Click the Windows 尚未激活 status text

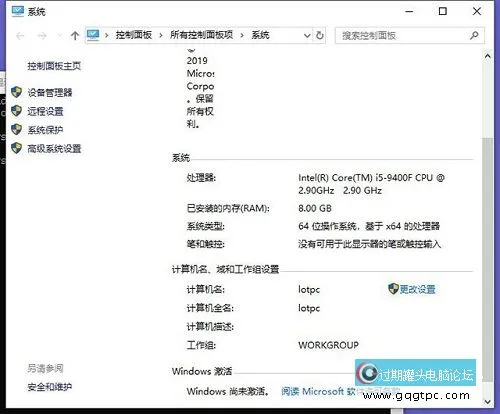(x=228, y=391)
